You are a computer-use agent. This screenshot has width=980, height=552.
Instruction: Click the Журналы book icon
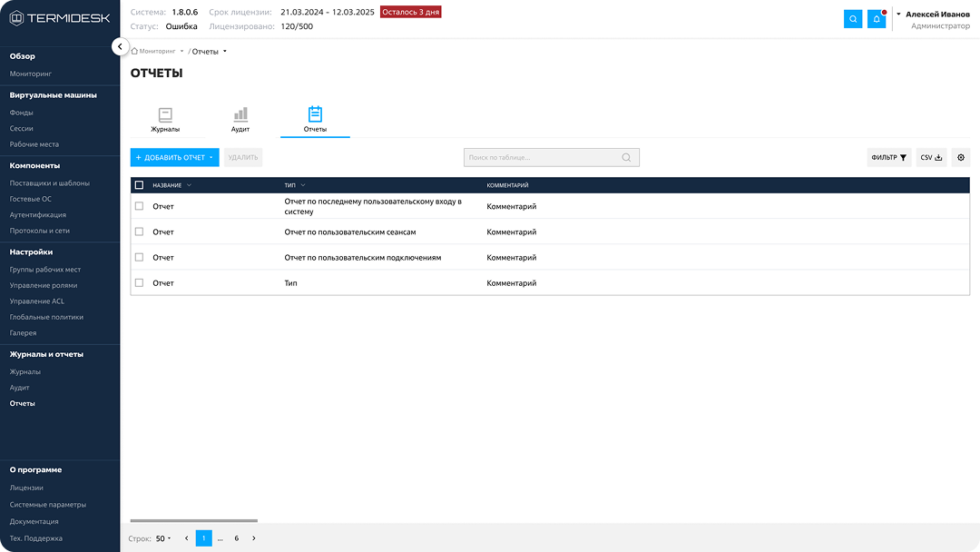click(165, 115)
